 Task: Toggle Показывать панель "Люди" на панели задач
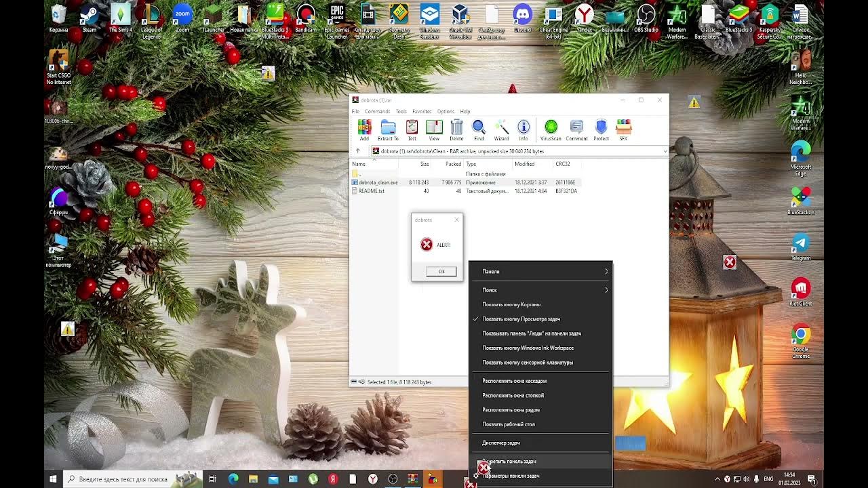pyautogui.click(x=540, y=333)
